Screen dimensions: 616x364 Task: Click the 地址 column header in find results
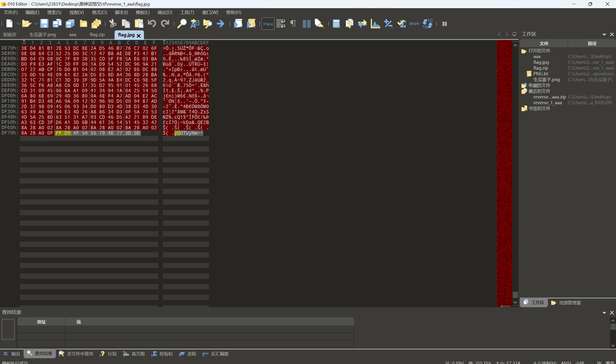41,322
